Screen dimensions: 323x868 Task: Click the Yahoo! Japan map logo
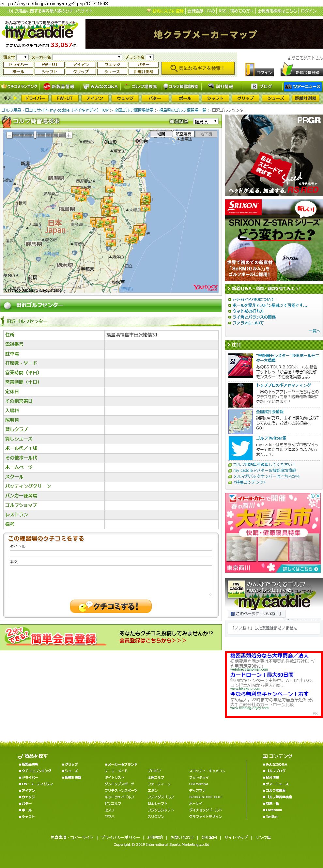pyautogui.click(x=205, y=287)
